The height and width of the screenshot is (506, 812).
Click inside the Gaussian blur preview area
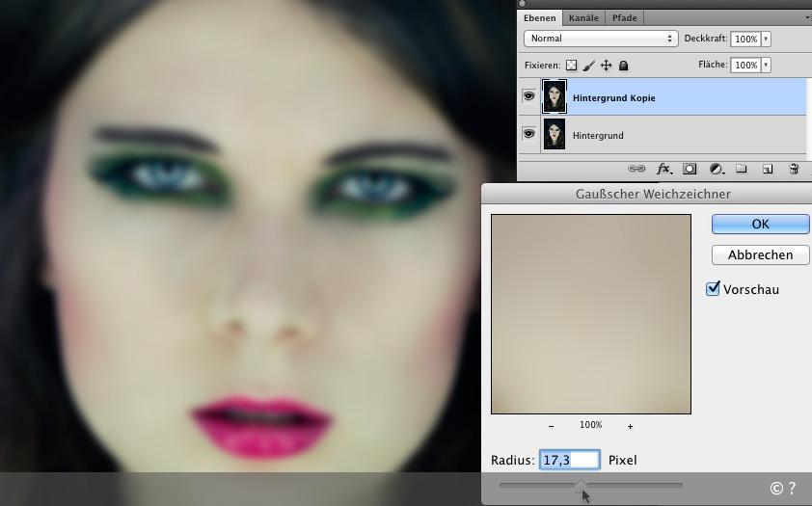point(591,314)
